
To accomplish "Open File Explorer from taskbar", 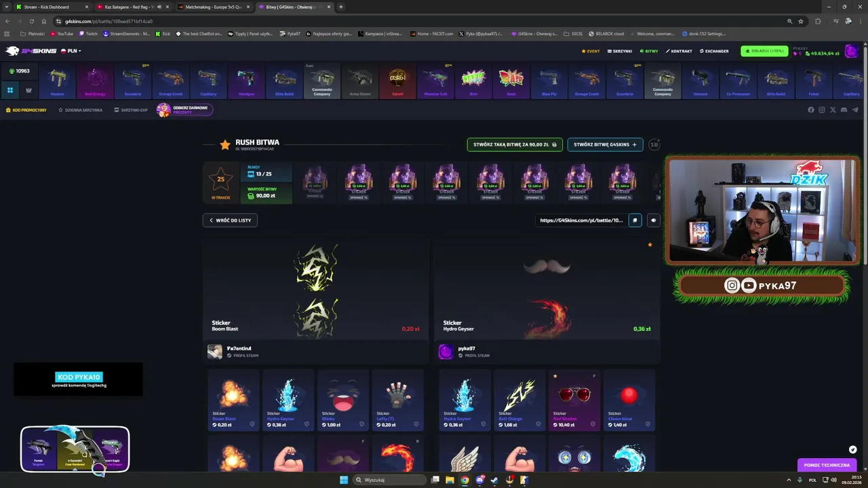I will click(x=450, y=480).
